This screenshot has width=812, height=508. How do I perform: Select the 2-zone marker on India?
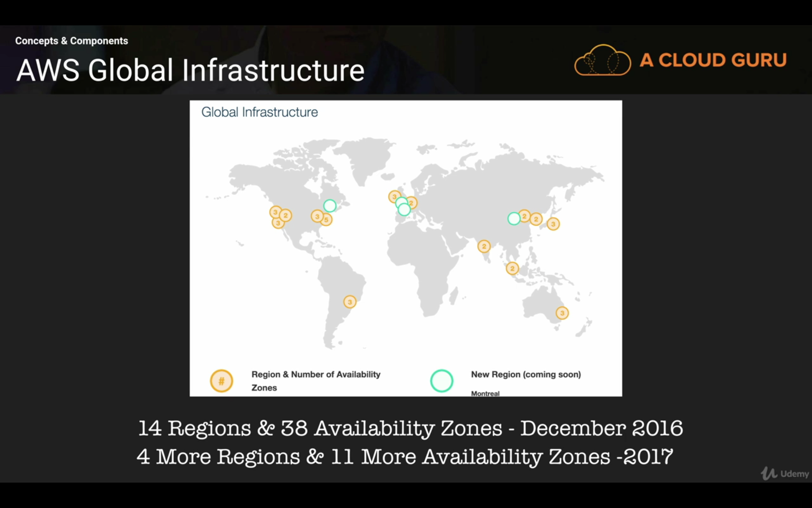(484, 246)
